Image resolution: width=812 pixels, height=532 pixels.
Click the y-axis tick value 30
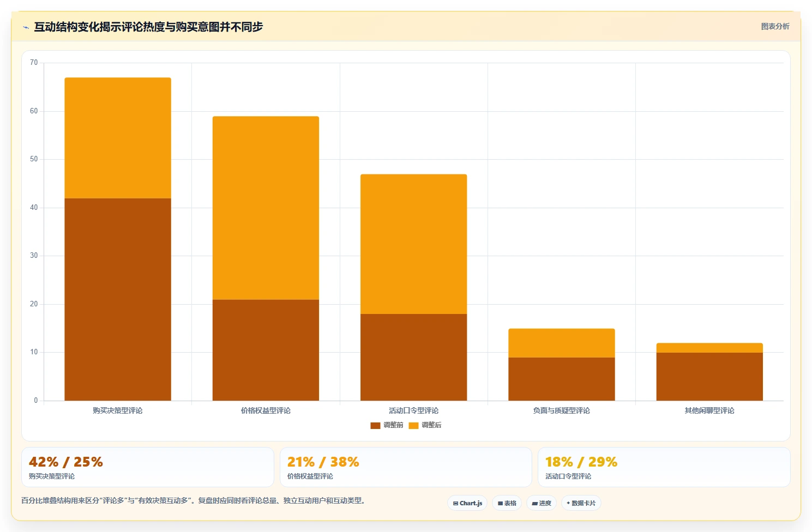pos(34,256)
